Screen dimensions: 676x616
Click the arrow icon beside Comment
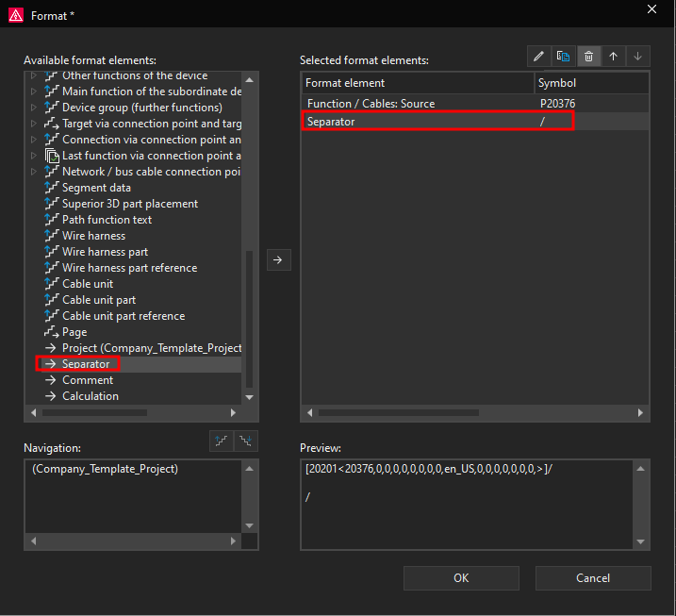pyautogui.click(x=51, y=379)
